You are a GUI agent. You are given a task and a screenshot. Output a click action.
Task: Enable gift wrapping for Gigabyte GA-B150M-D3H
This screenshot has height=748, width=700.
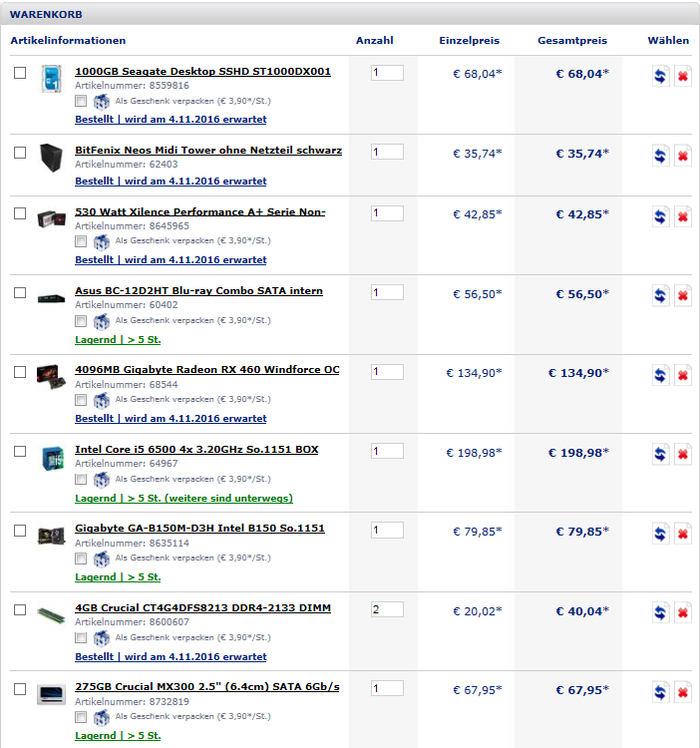pos(81,559)
